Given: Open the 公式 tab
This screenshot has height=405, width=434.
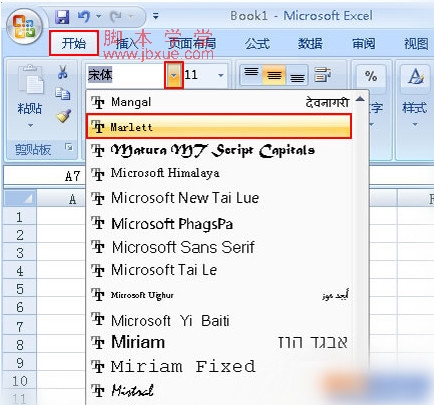Looking at the screenshot, I should pos(257,44).
